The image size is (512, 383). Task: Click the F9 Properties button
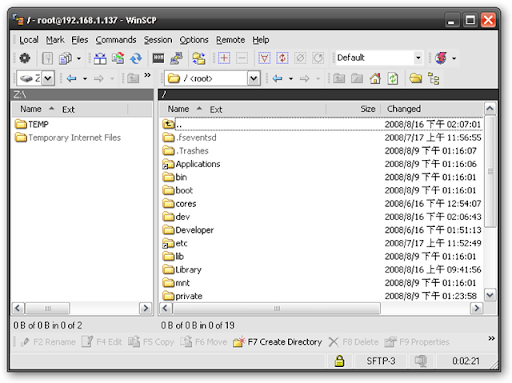click(x=417, y=342)
